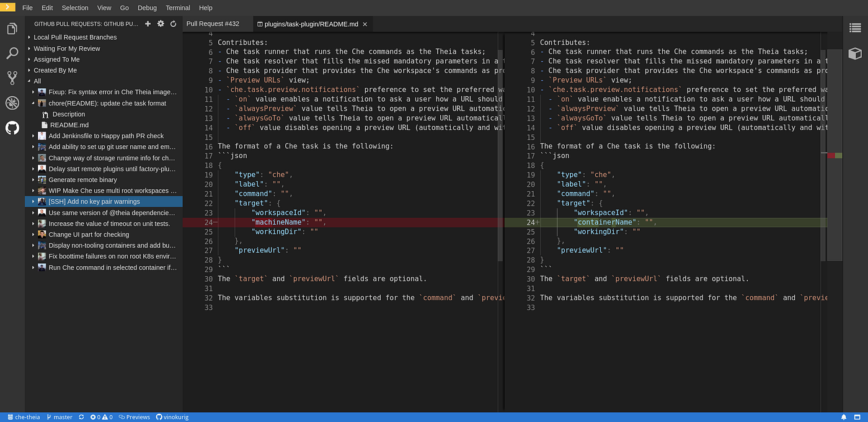Viewport: 868px width, 422px height.
Task: Switch to the Pull Request #432 tab
Action: (213, 24)
